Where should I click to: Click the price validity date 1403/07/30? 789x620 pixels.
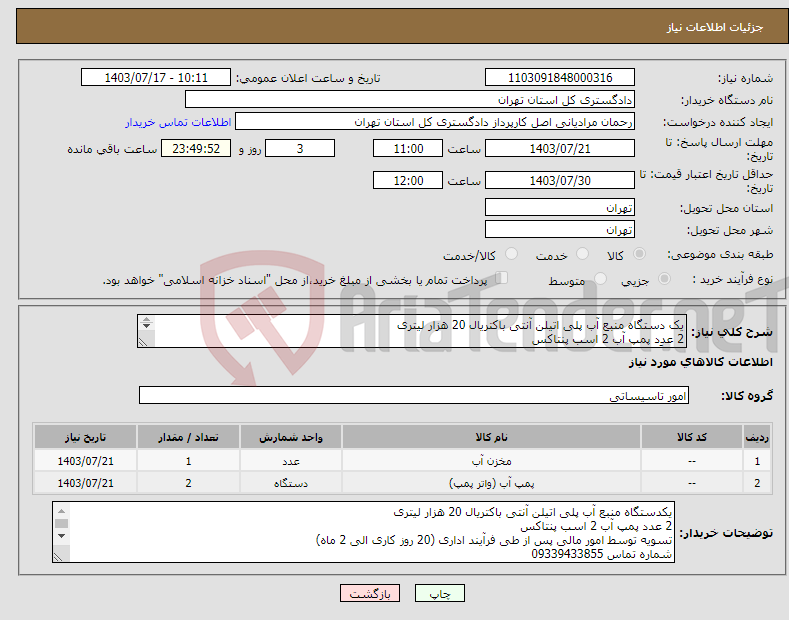(560, 180)
